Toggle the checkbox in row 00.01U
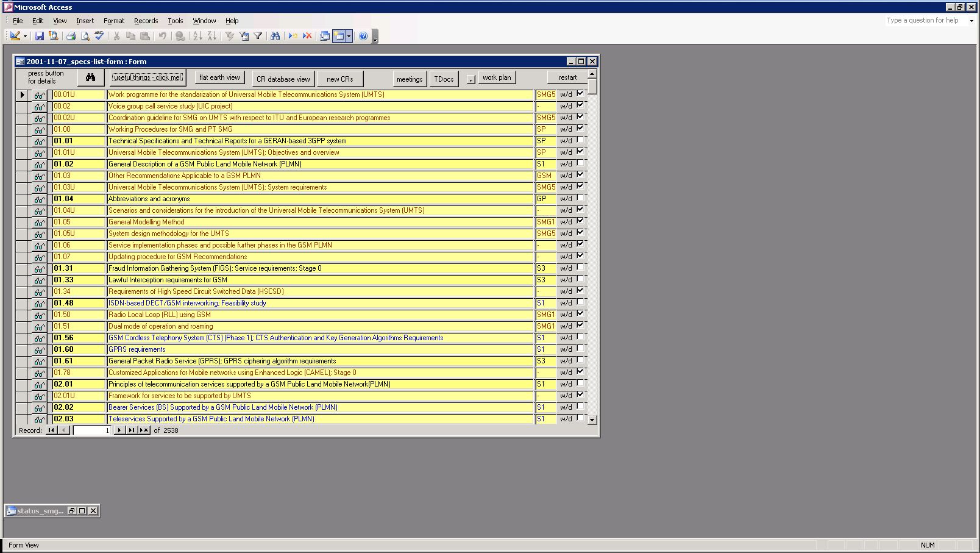Image resolution: width=980 pixels, height=553 pixels. pos(580,94)
